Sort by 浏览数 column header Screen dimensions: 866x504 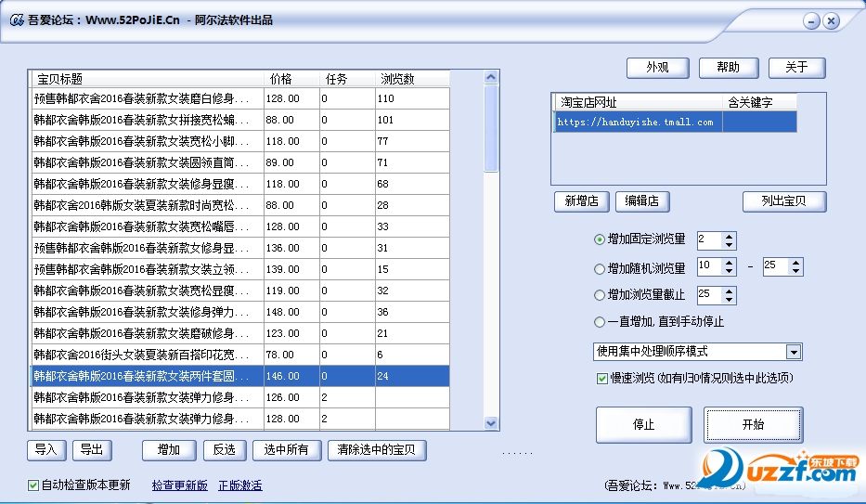[x=412, y=79]
